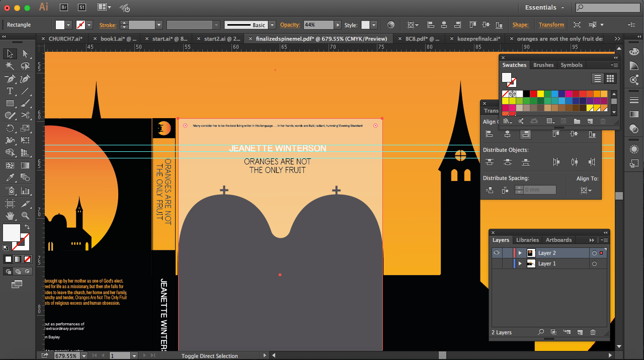Switch Swatches panel to thumbnail view
The image size is (644, 360).
[x=610, y=78]
